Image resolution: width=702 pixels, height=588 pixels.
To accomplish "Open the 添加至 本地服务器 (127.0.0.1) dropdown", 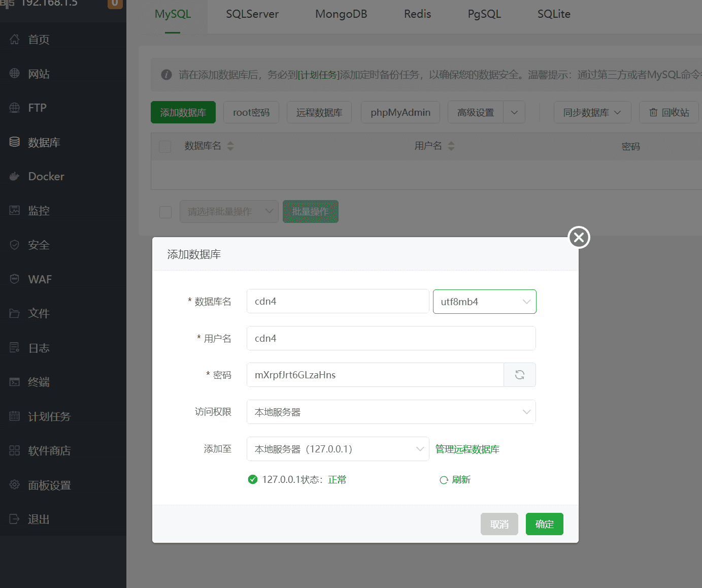I will pos(338,449).
